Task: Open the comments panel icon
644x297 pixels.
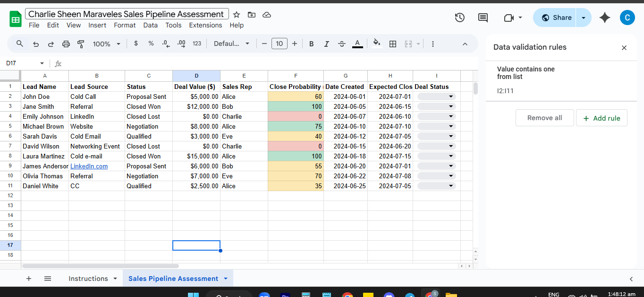Action: pyautogui.click(x=483, y=17)
